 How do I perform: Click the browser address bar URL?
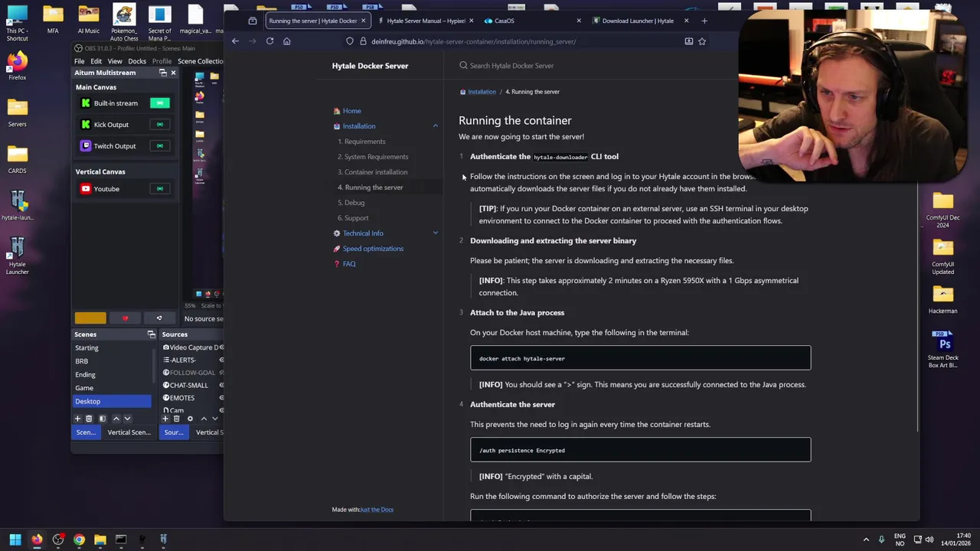point(474,41)
